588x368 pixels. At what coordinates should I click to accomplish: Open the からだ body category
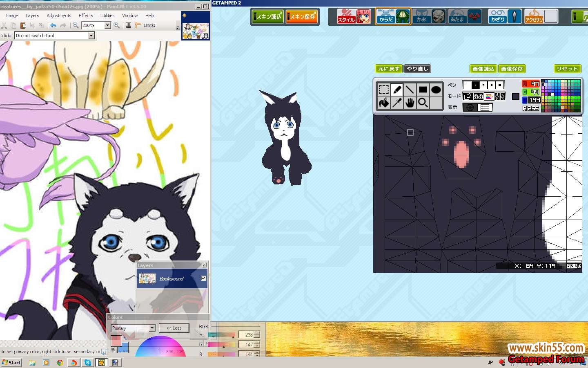pyautogui.click(x=393, y=17)
